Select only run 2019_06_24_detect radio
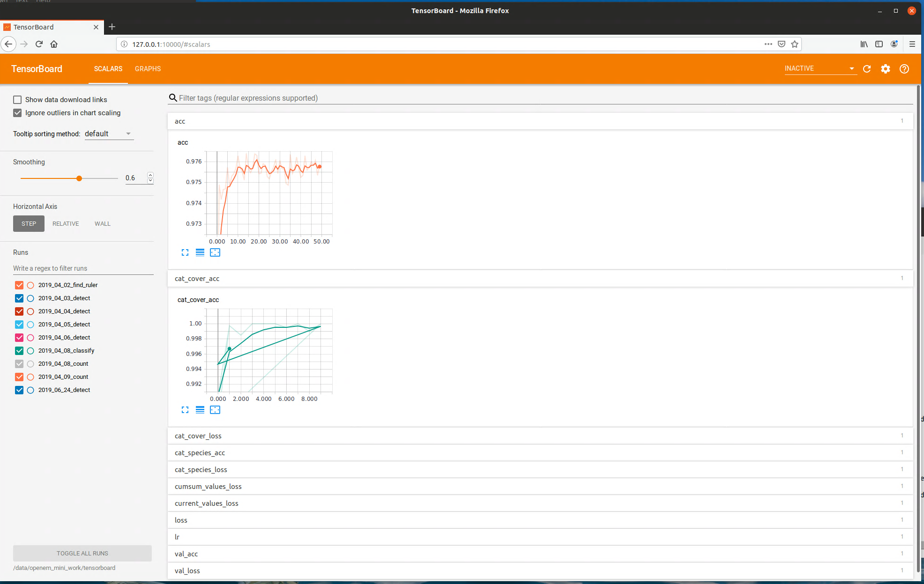Image resolution: width=924 pixels, height=584 pixels. pos(30,390)
